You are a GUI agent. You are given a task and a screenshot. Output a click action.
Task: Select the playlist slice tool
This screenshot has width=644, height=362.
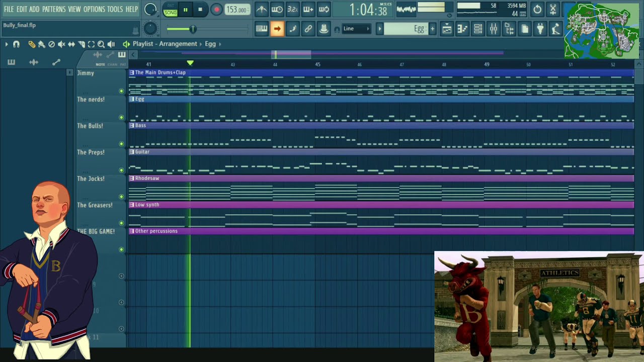tap(82, 44)
